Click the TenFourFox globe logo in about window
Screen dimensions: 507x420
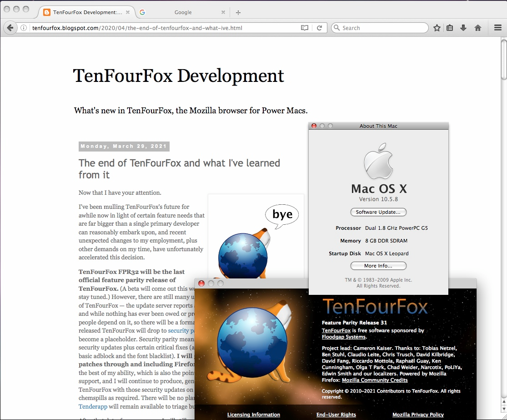click(x=252, y=343)
